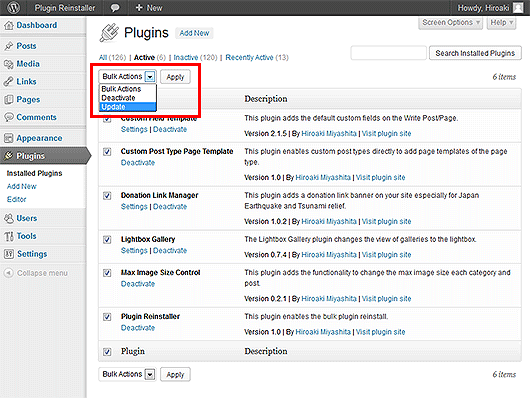Screen dimensions: 530x398
Task: Click the Collapse menu arrow icon
Action: pyautogui.click(x=9, y=273)
